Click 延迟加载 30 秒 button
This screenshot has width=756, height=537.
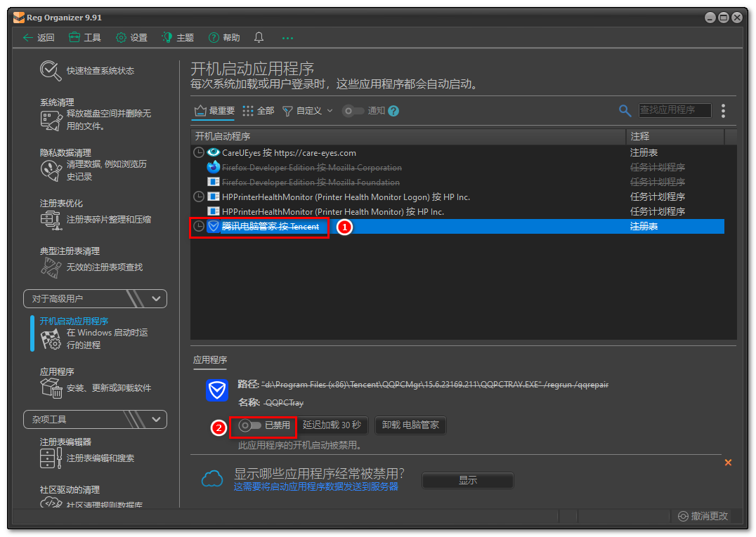click(332, 425)
